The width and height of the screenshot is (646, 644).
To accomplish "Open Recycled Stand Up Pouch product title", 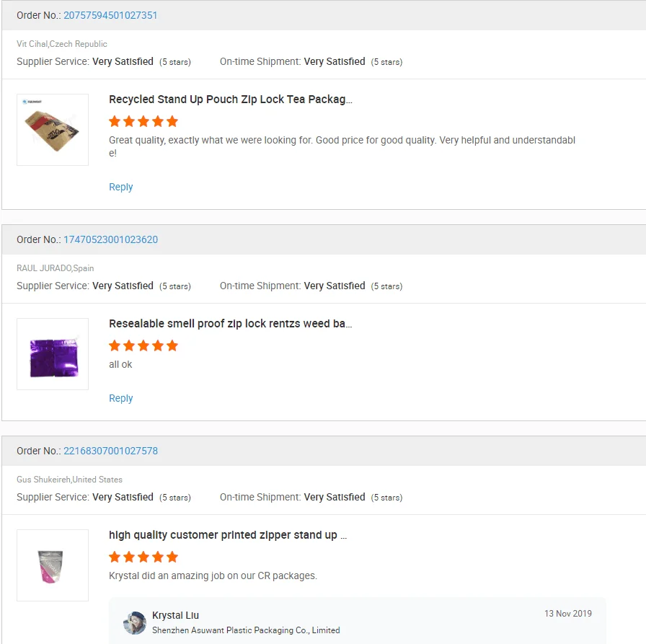I will coord(230,100).
